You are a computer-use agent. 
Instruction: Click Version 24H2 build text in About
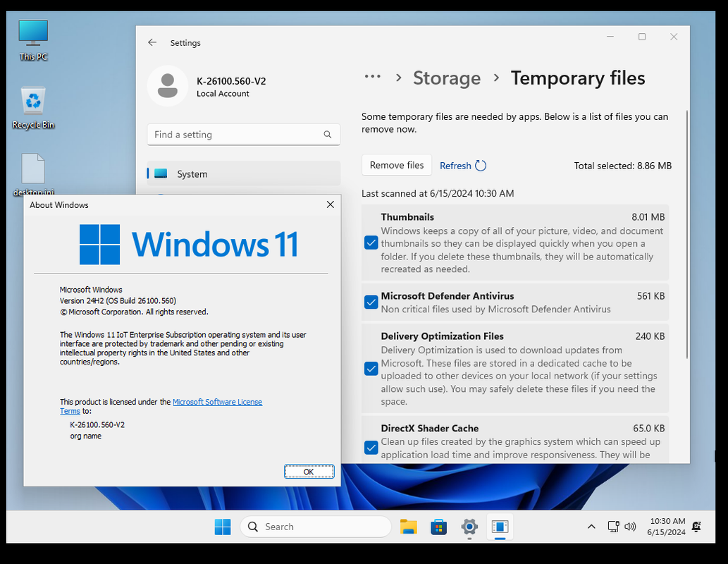coord(118,300)
